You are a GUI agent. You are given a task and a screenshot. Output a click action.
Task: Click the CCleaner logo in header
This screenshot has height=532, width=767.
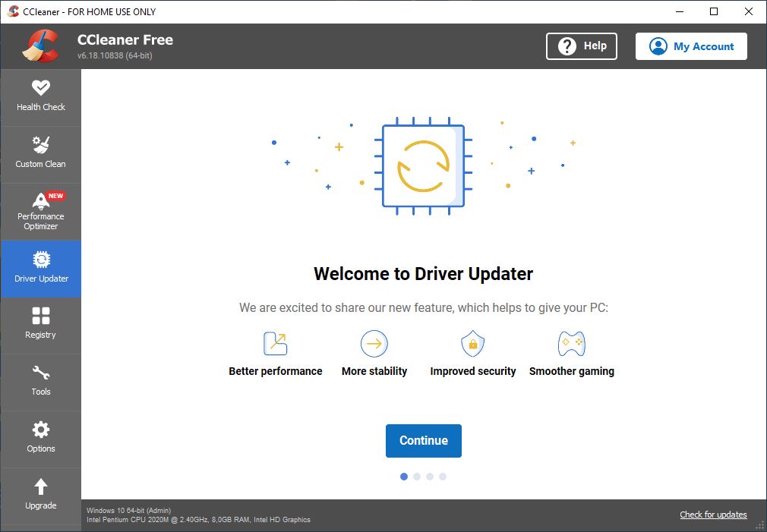click(40, 46)
